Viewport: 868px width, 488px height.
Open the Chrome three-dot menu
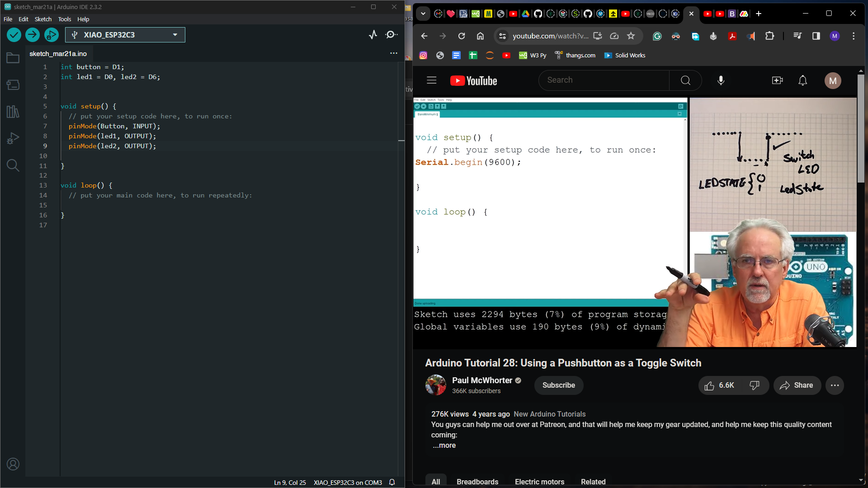[854, 36]
